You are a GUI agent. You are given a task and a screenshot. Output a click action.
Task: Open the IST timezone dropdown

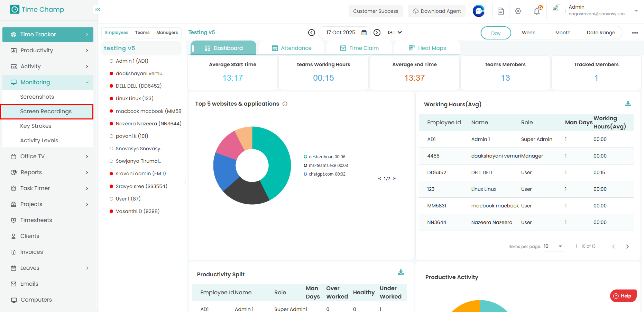coord(395,33)
